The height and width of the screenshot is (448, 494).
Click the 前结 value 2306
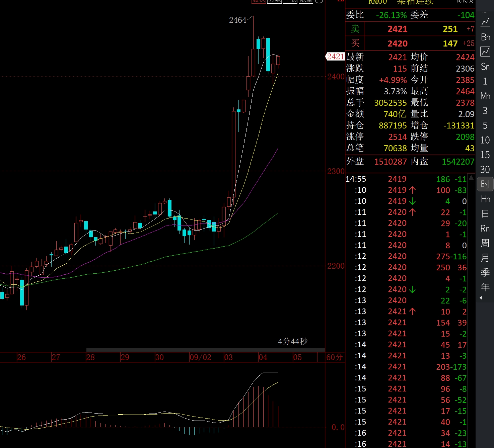(465, 69)
